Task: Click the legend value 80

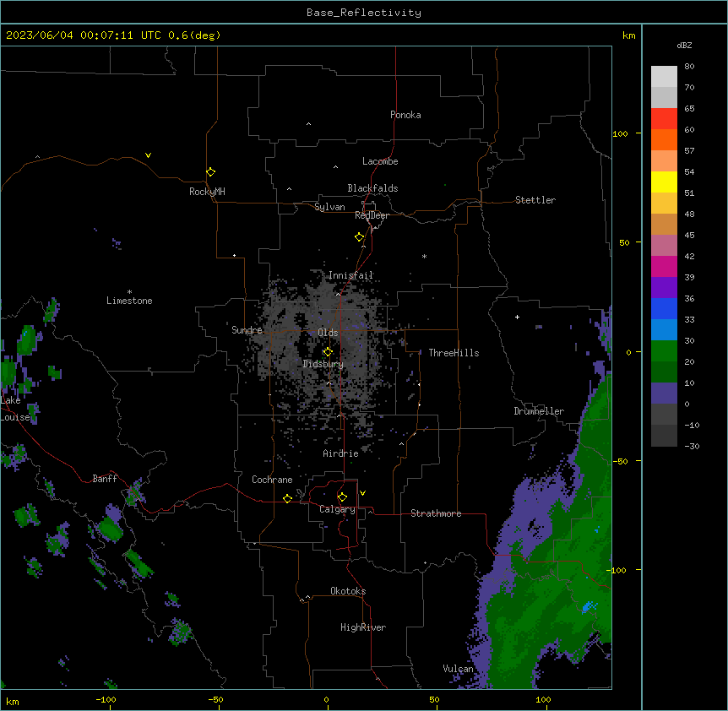Action: [x=689, y=67]
